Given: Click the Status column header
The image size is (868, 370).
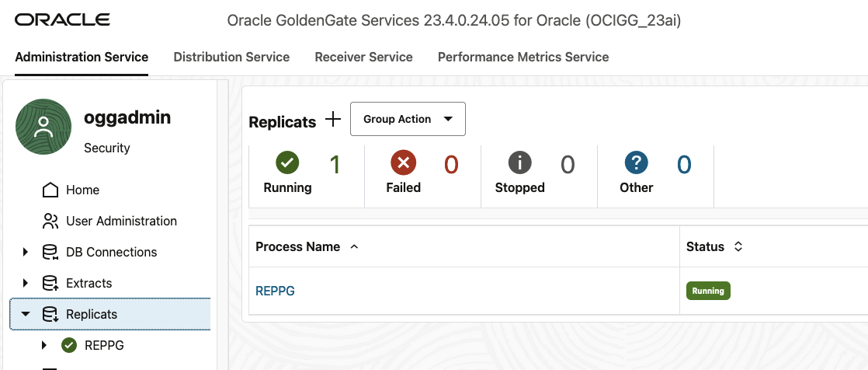Looking at the screenshot, I should 705,246.
